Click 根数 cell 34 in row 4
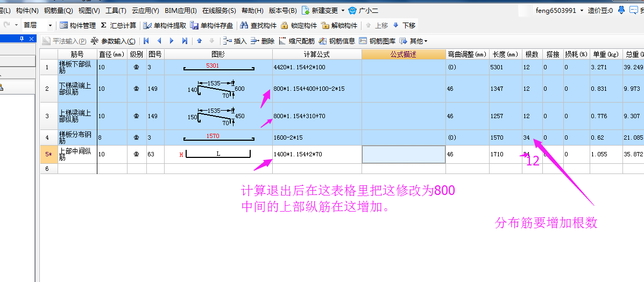The width and height of the screenshot is (644, 282). pos(532,138)
